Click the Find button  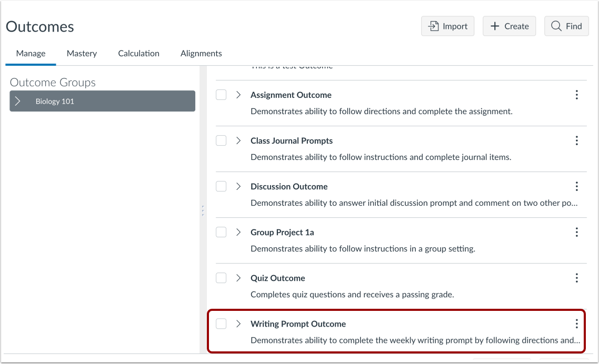point(566,26)
